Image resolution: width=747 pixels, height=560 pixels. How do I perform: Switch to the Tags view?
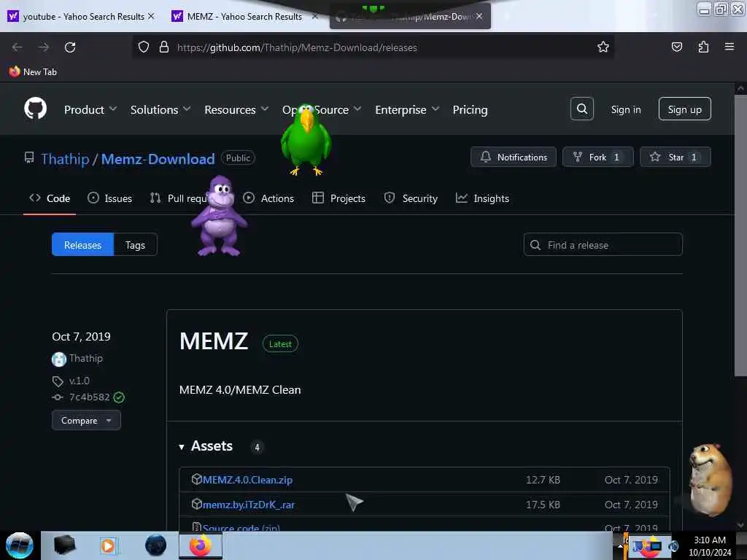point(135,245)
